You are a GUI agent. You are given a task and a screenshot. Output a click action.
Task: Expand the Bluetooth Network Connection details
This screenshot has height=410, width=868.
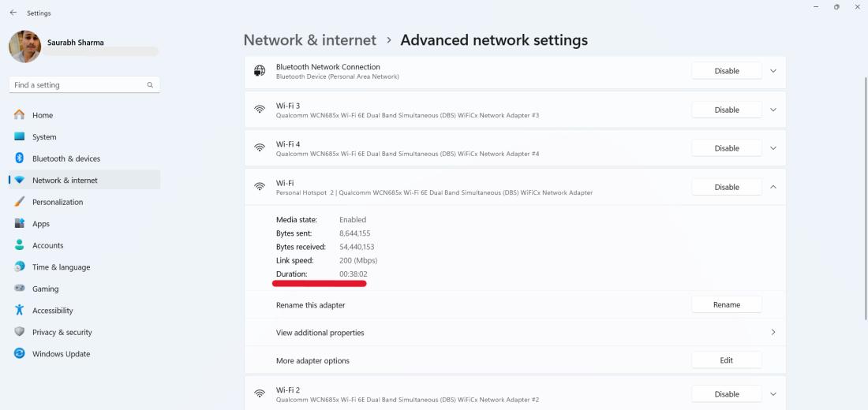point(773,71)
